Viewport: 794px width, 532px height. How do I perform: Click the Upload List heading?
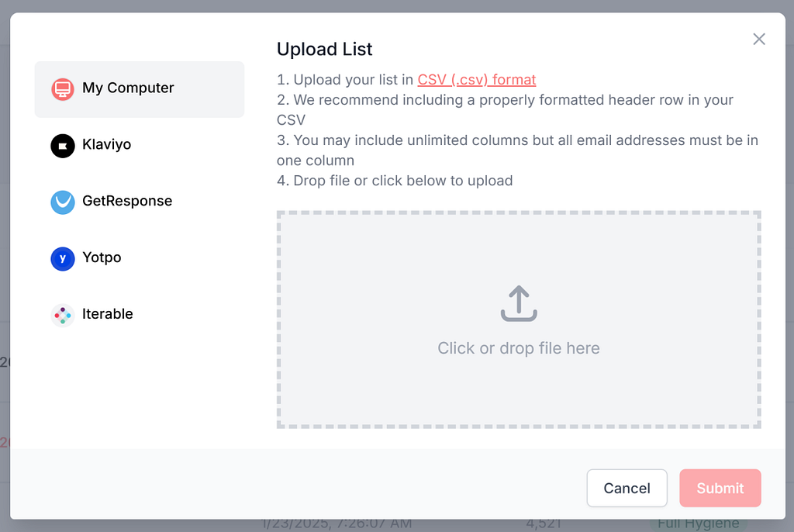tap(325, 49)
